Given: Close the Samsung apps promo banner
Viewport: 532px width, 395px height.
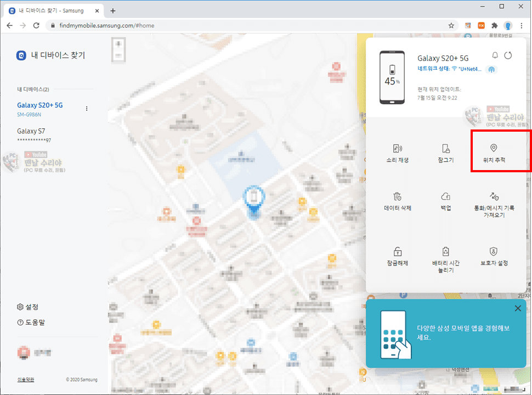Looking at the screenshot, I should (x=518, y=308).
